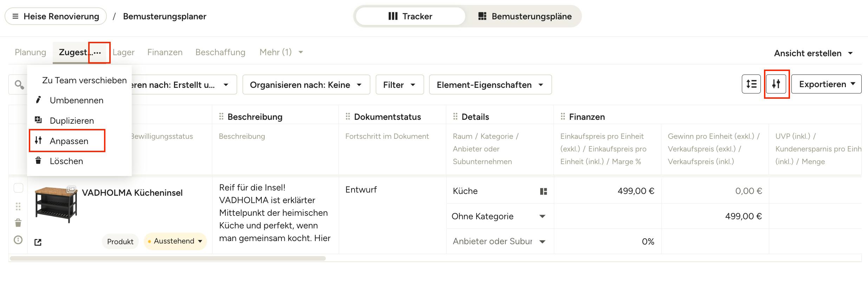Image resolution: width=868 pixels, height=305 pixels.
Task: Open the three-dots menu on Zugest tab
Action: 97,52
